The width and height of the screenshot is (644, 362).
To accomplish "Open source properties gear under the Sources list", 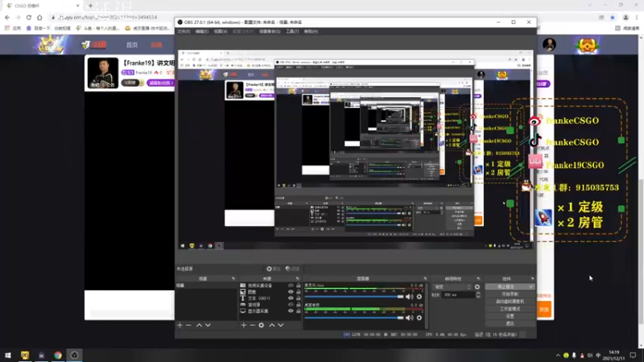I will pos(261,325).
